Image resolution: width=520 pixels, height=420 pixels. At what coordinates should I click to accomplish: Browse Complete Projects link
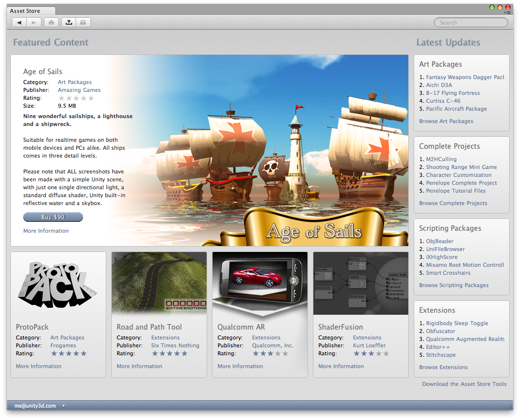tap(453, 203)
